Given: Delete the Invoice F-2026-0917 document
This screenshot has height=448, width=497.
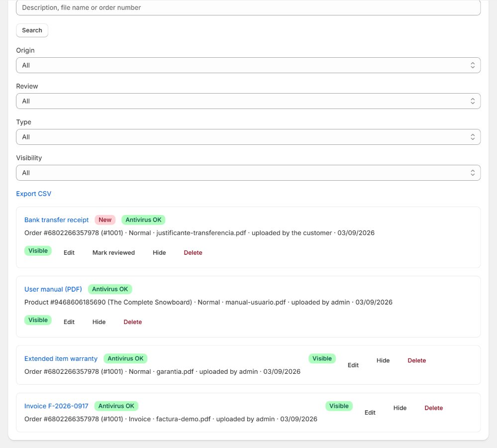Looking at the screenshot, I should pos(434,408).
